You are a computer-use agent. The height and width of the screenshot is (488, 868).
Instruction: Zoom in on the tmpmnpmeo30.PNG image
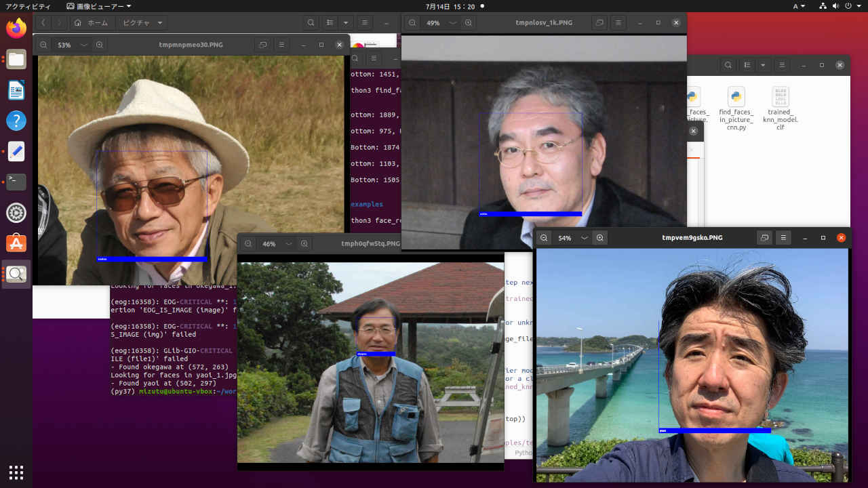[100, 45]
